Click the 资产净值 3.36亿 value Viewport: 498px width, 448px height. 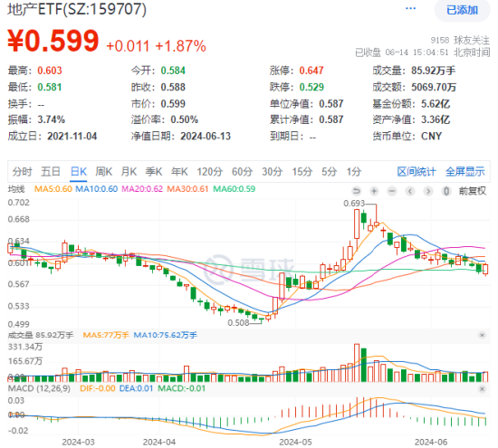(x=436, y=119)
